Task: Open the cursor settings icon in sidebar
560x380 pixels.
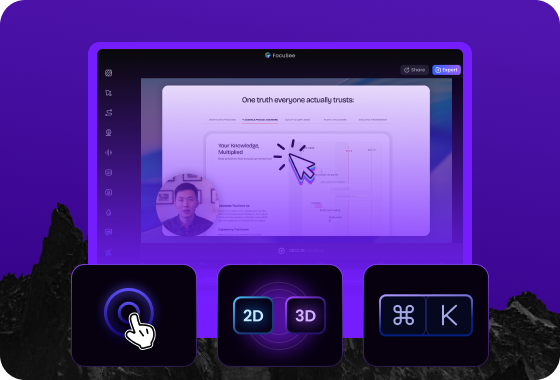Action: click(109, 93)
